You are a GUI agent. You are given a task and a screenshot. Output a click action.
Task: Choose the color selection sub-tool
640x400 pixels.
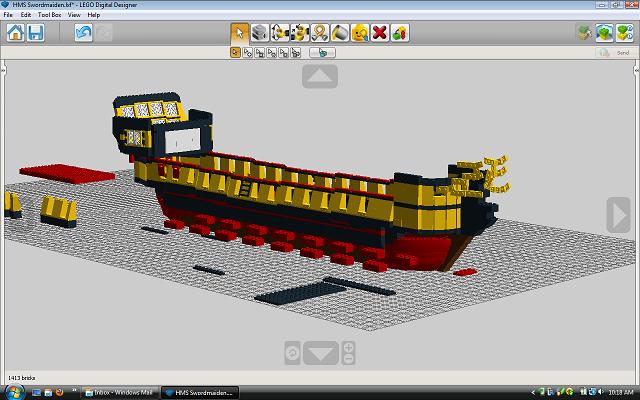(x=271, y=53)
